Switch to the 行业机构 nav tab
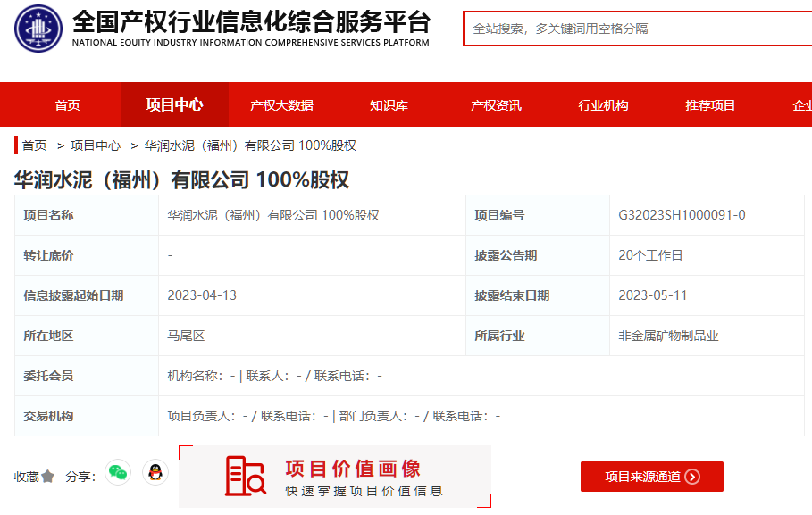This screenshot has height=515, width=812. click(603, 105)
